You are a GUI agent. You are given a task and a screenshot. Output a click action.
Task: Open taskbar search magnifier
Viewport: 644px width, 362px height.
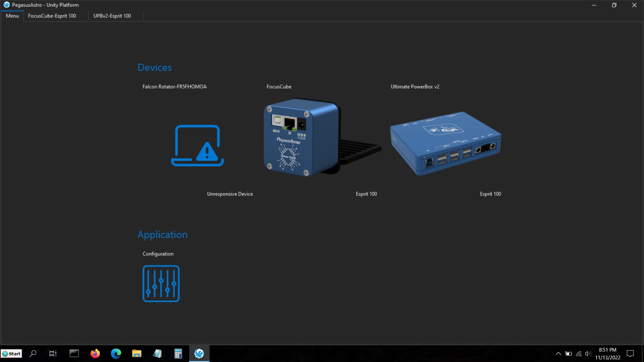pos(33,353)
